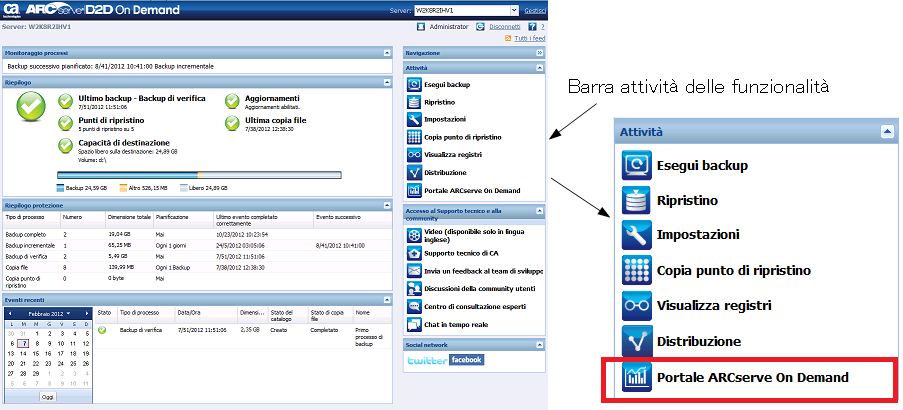This screenshot has height=410, width=903.
Task: Open the Febbraio 2012 month dropdown in calendar
Action: (x=68, y=314)
